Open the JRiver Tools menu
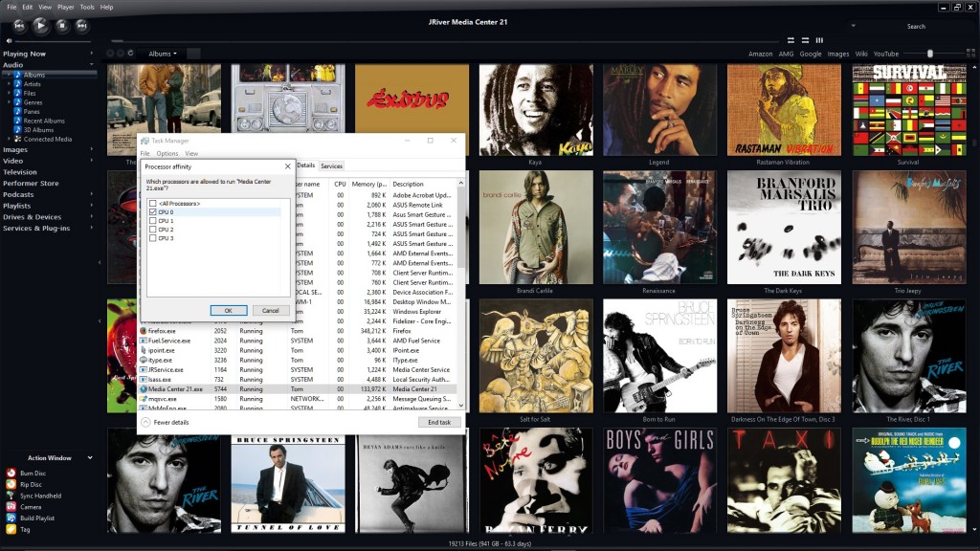The height and width of the screenshot is (551, 980). click(x=87, y=7)
